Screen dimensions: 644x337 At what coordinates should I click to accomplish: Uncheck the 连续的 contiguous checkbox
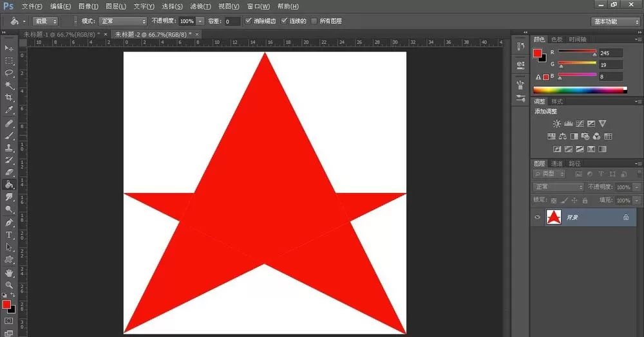(284, 21)
